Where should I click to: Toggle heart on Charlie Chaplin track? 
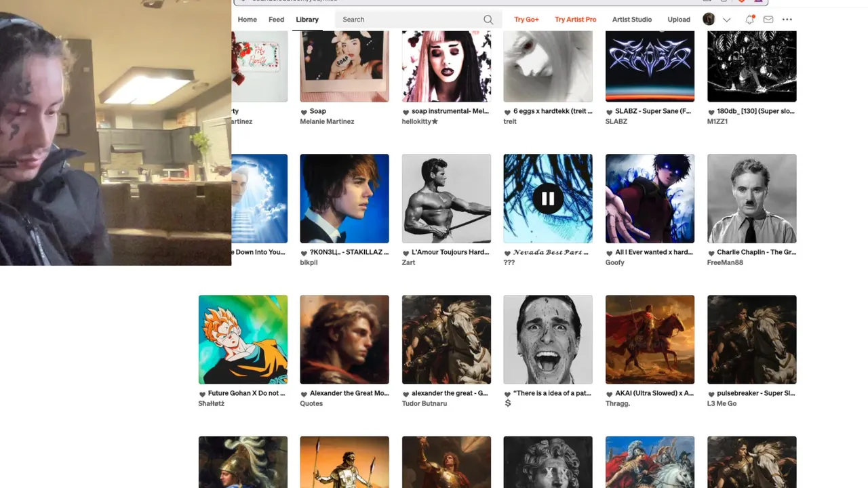[x=711, y=253]
